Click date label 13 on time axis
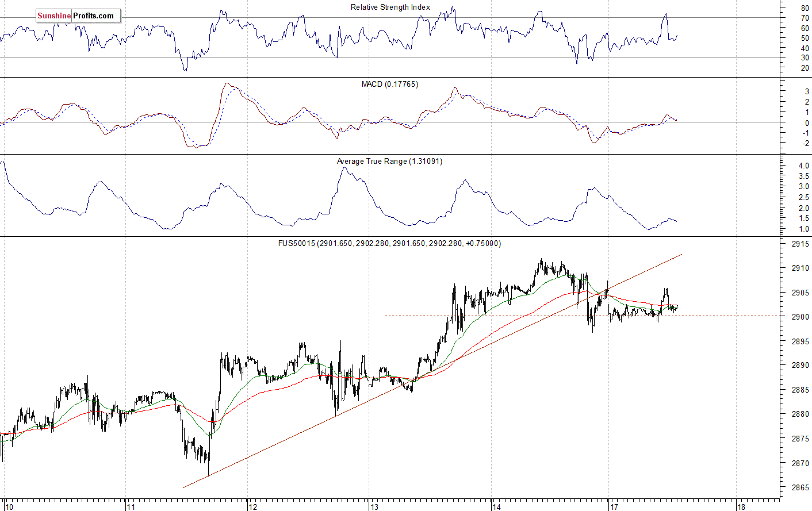The image size is (812, 511). [x=375, y=507]
